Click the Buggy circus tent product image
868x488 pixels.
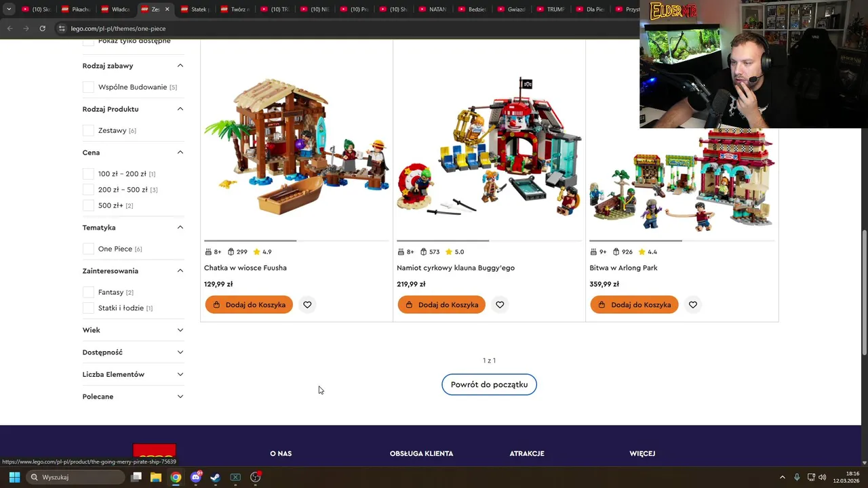click(489, 147)
